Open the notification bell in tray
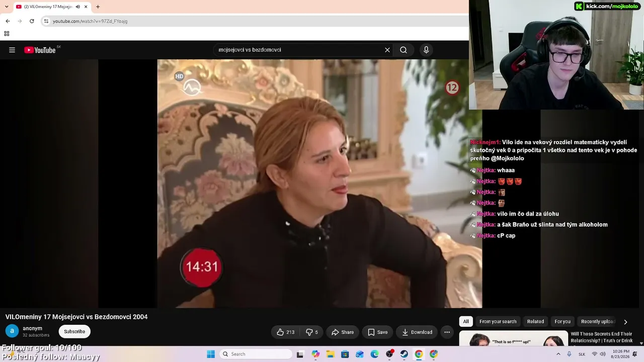Screen dimensions: 644x362 point(635,354)
